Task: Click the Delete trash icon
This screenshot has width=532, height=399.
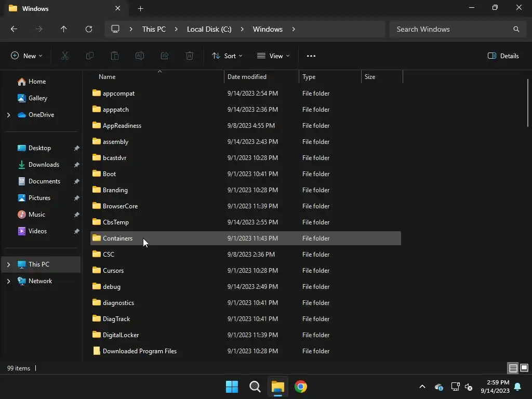Action: [190, 56]
